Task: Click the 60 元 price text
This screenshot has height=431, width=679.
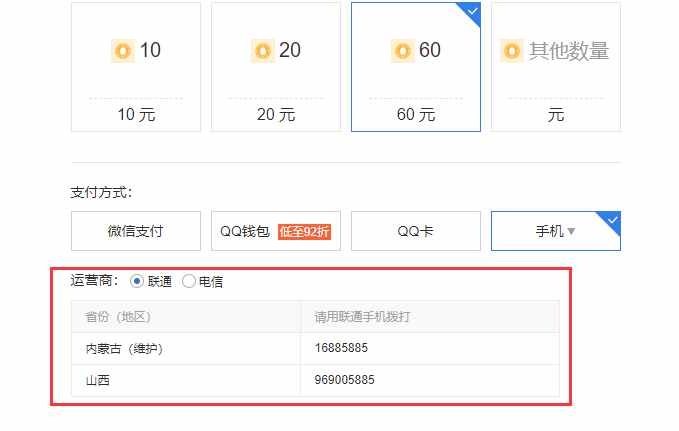Action: pos(416,115)
